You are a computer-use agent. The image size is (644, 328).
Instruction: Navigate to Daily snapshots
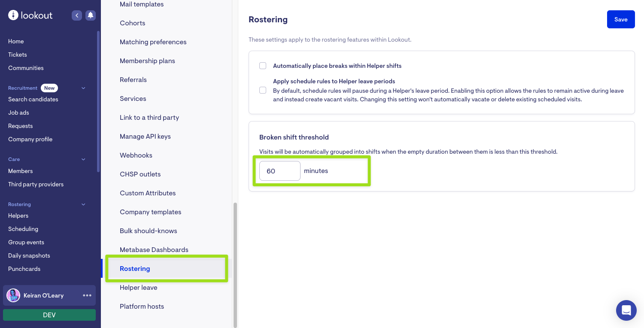[29, 255]
